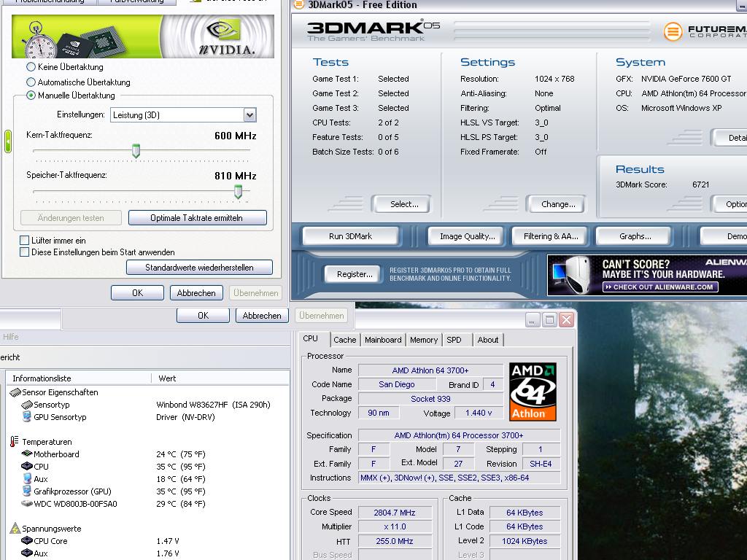747x560 pixels.
Task: Click Standardwerte wiederherstellen button
Action: 199,267
